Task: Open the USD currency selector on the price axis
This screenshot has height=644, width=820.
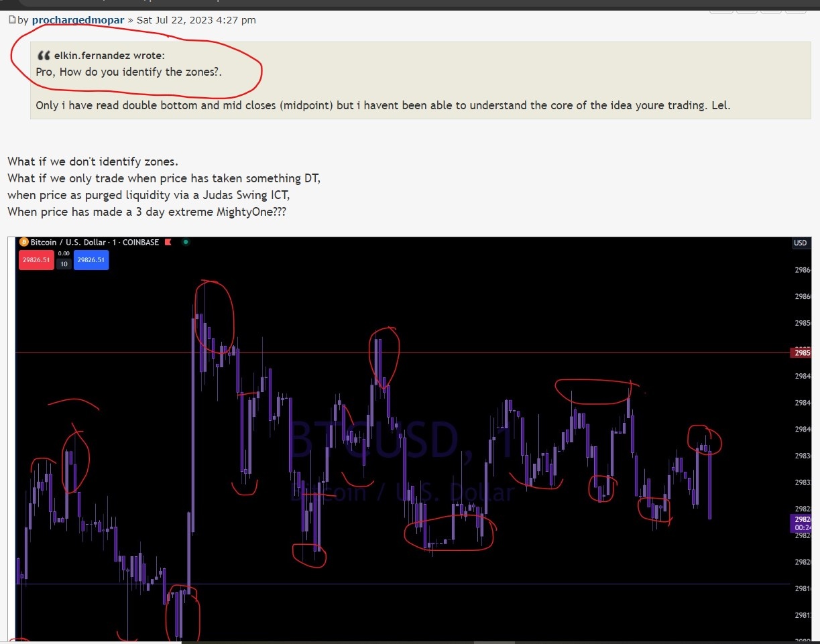Action: point(800,243)
